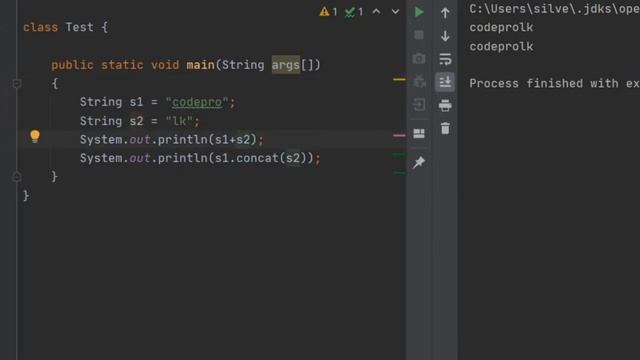This screenshot has height=360, width=640.
Task: Click the "codepro" string literal
Action: 197,102
